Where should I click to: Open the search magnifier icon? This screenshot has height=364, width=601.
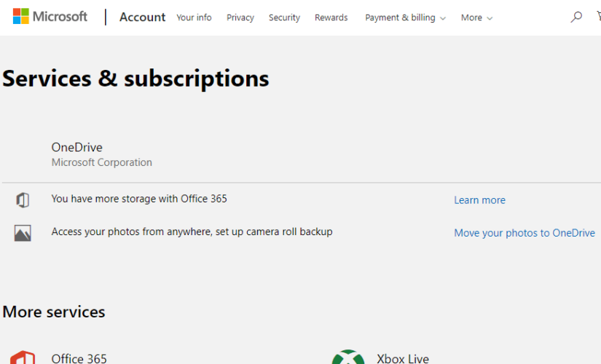click(x=576, y=17)
